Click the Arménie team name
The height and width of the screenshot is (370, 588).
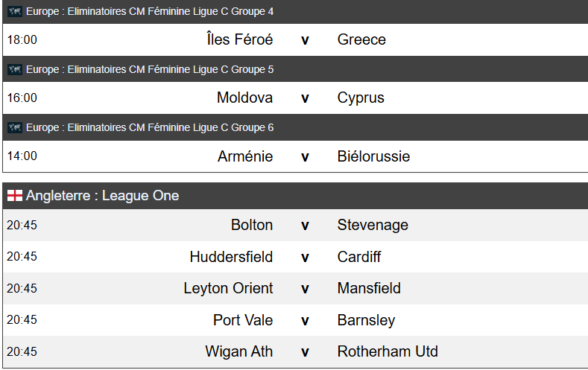point(245,156)
